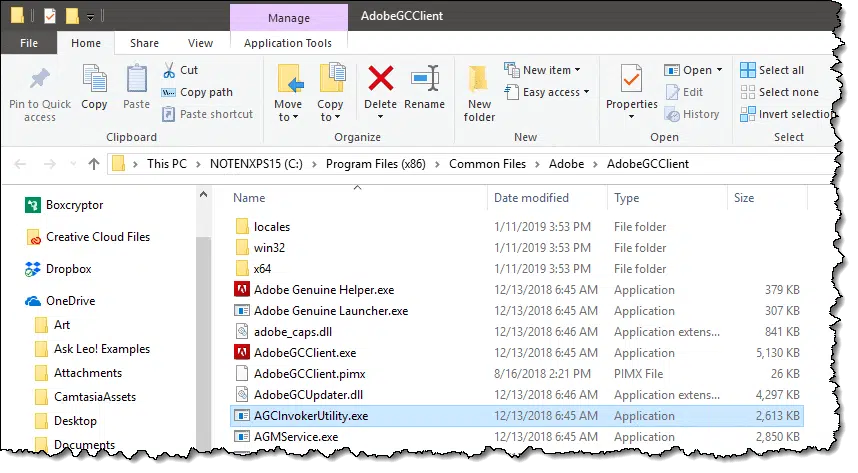Click the Rename icon in Organize group
The height and width of the screenshot is (473, 858).
point(425,80)
